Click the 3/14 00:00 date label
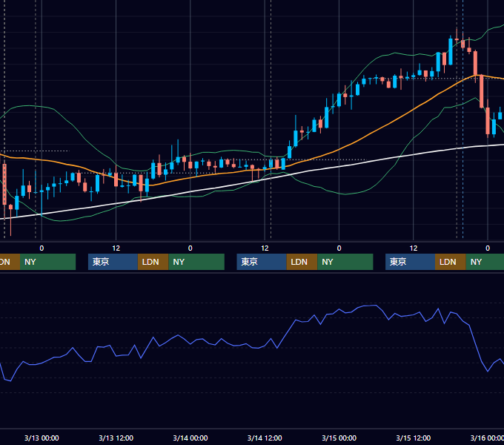 190,438
